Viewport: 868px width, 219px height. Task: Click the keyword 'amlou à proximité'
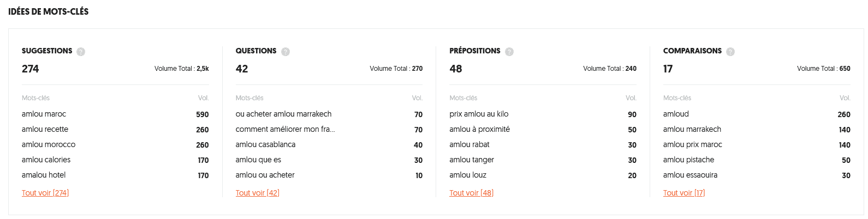click(x=479, y=130)
